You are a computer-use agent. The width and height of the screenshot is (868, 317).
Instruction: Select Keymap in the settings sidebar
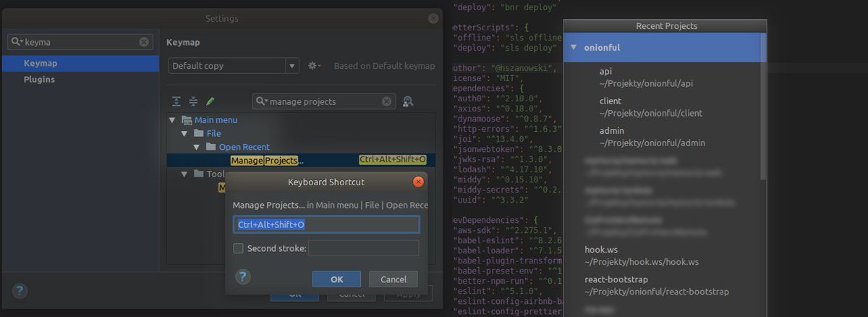(80, 63)
